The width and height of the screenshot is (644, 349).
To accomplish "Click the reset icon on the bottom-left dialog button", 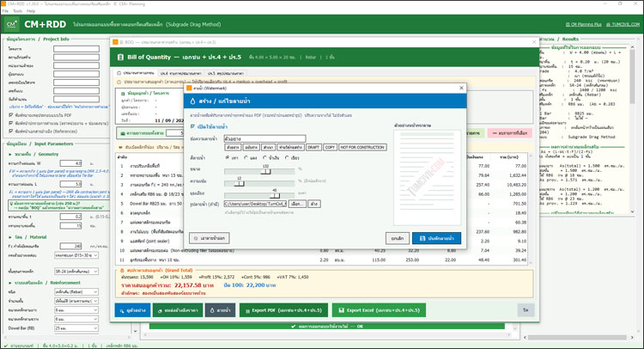I will click(x=196, y=238).
